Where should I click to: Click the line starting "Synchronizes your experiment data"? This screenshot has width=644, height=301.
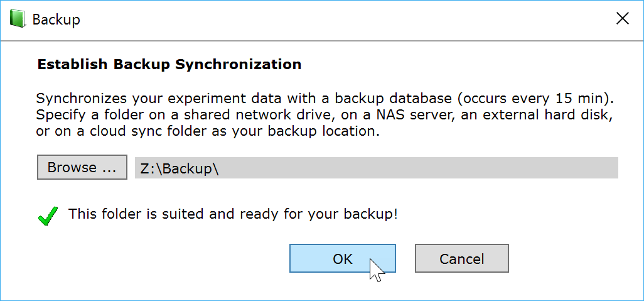325,99
